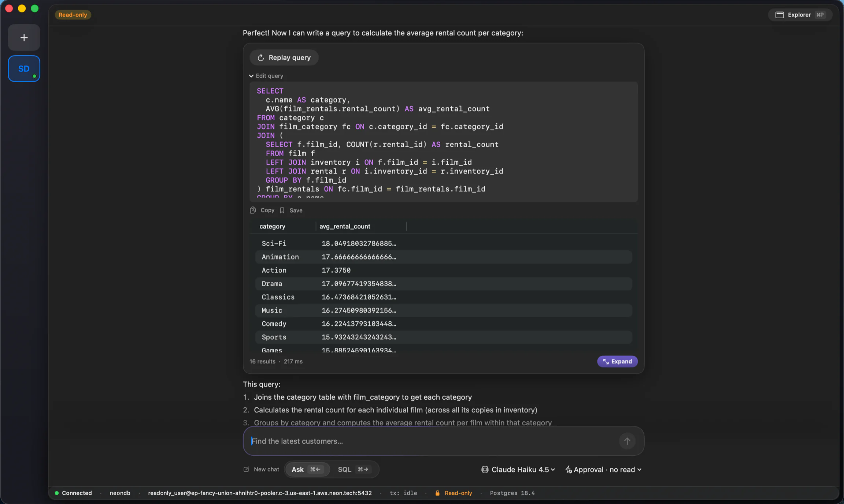Image resolution: width=844 pixels, height=504 pixels.
Task: Click the copy clipboard icon
Action: pos(253,210)
